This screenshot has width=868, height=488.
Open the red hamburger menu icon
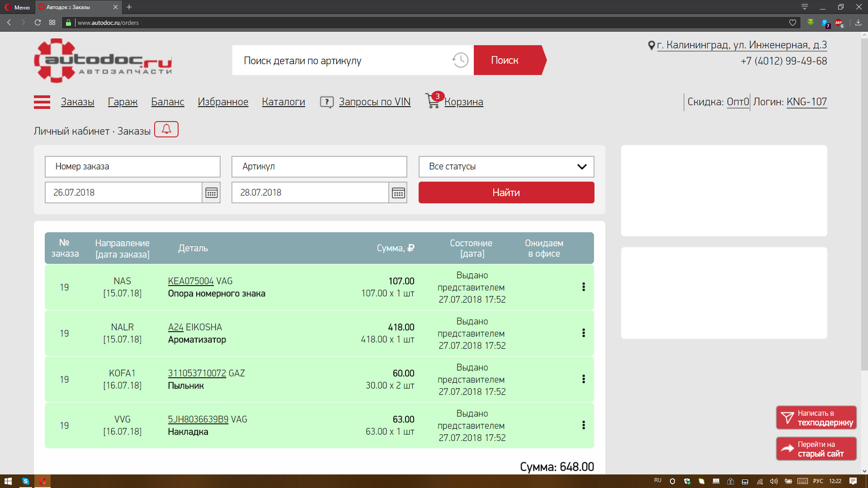[42, 102]
